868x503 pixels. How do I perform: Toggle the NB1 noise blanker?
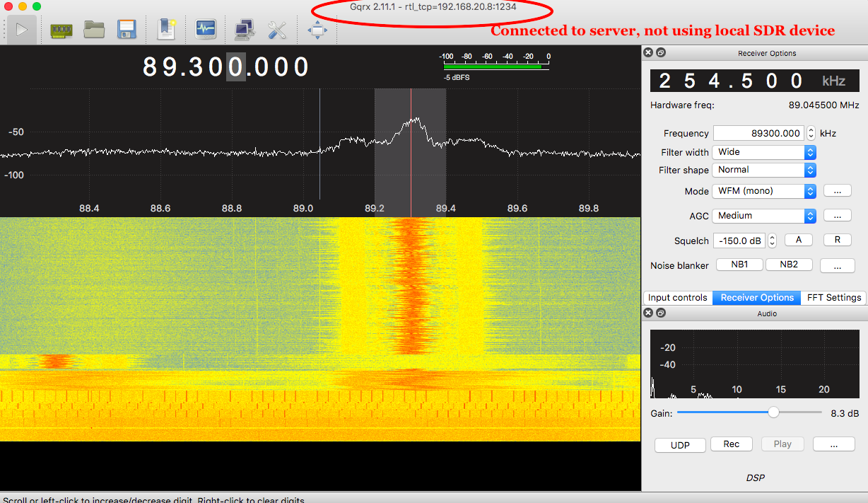pos(740,265)
